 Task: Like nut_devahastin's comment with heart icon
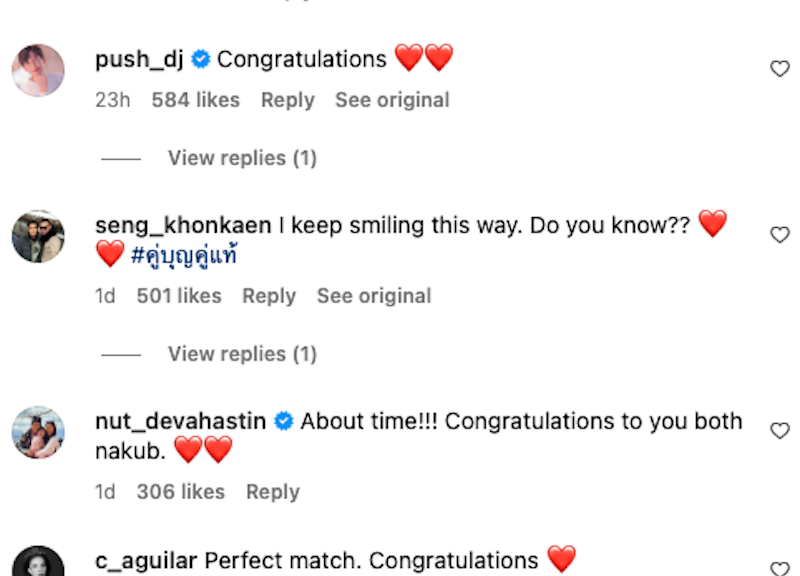click(780, 431)
